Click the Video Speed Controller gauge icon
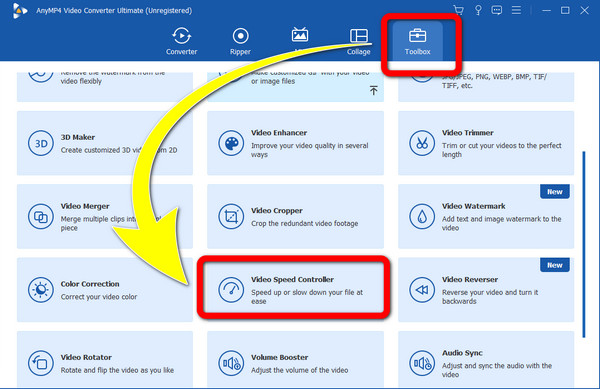Image resolution: width=600 pixels, height=389 pixels. pos(231,290)
